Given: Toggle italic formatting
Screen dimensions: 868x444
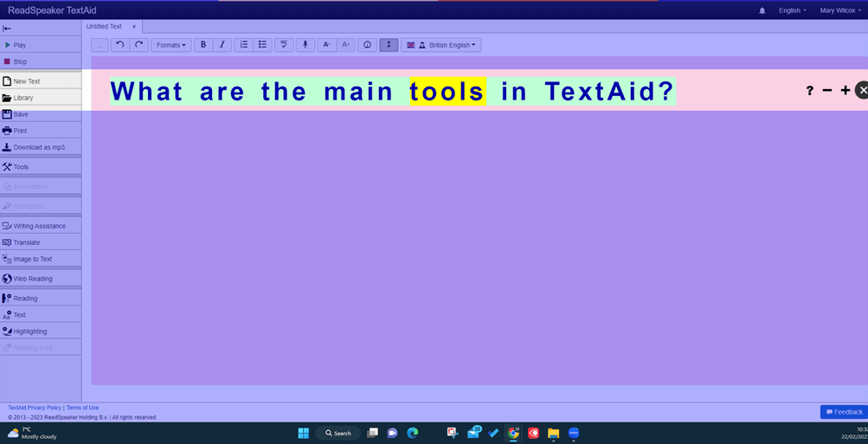Looking at the screenshot, I should click(222, 45).
